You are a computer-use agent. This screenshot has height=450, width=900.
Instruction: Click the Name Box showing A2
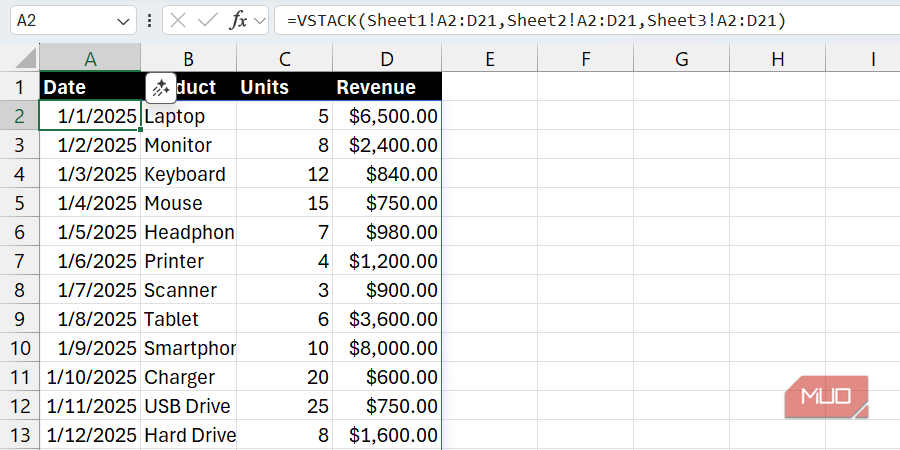(x=60, y=20)
